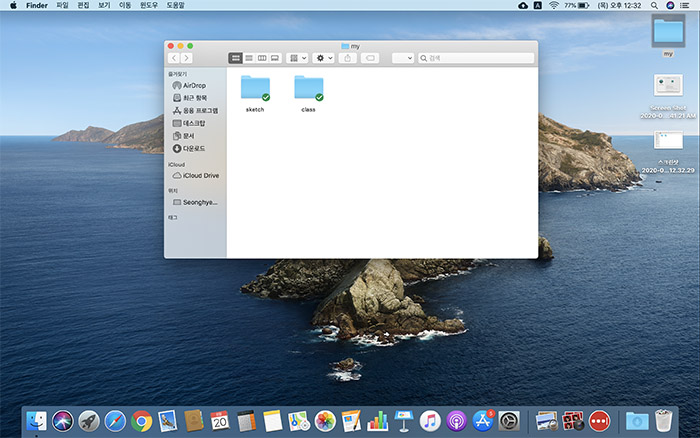Viewport: 700px width, 438px height.
Task: Open the gear action menu
Action: pos(324,58)
